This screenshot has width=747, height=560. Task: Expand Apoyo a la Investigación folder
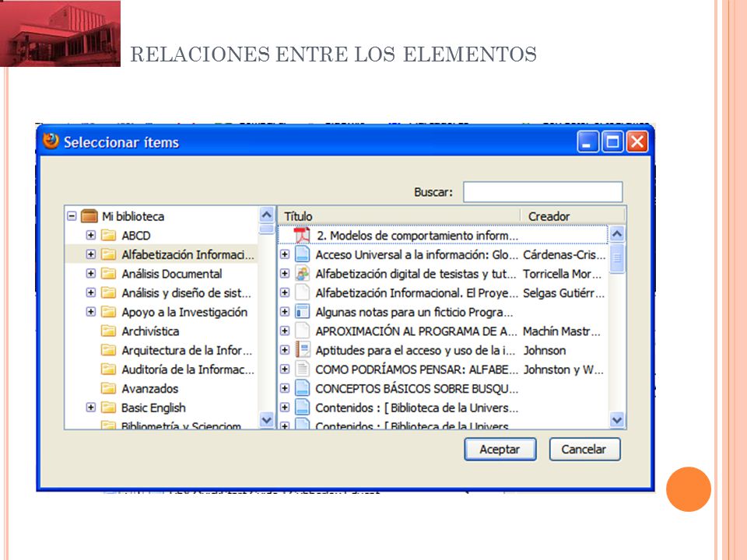tap(90, 311)
